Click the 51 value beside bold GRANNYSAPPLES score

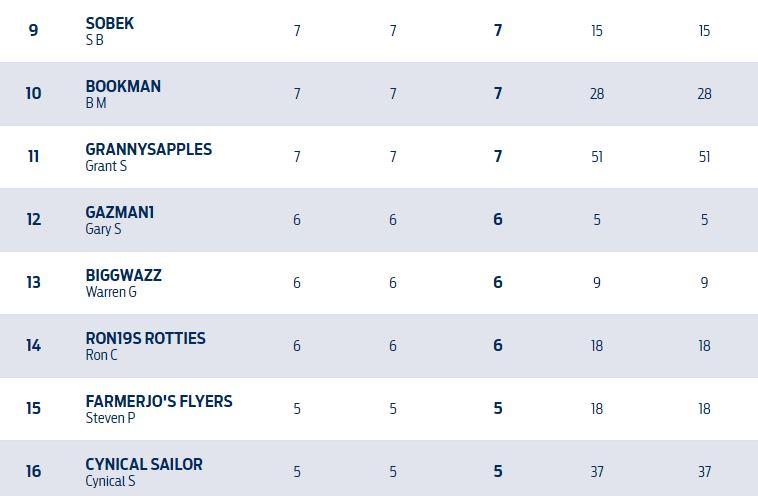point(597,157)
